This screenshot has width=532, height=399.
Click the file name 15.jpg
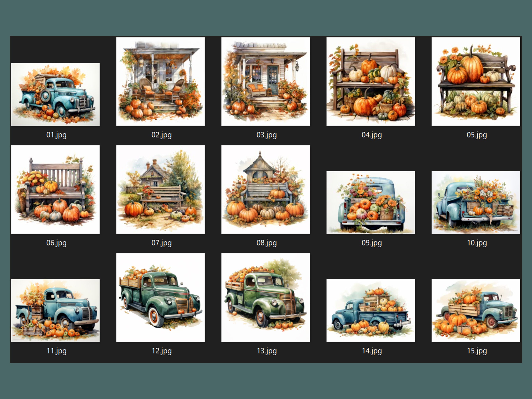tap(477, 351)
